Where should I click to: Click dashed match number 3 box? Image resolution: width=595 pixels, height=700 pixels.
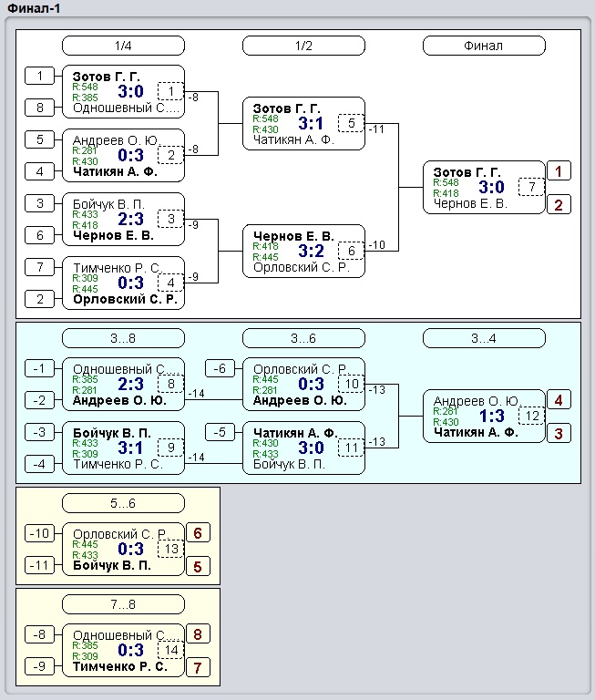click(171, 219)
